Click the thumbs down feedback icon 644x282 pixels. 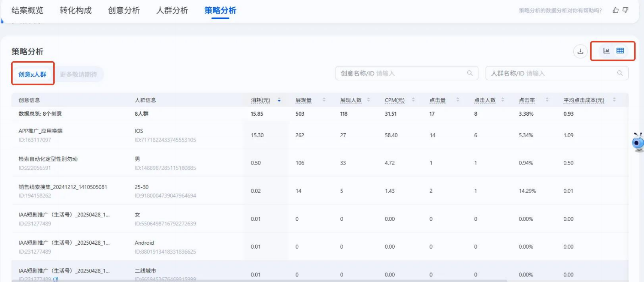pos(626,10)
